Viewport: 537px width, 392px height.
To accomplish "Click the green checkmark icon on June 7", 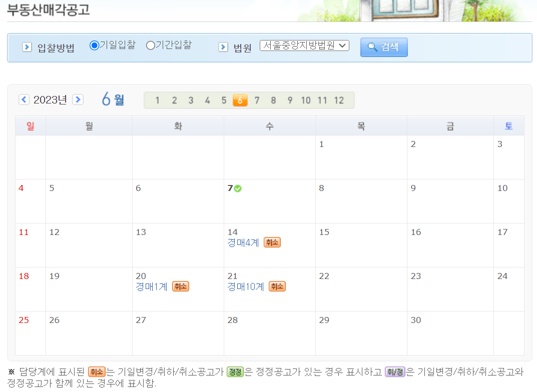I will (x=238, y=187).
